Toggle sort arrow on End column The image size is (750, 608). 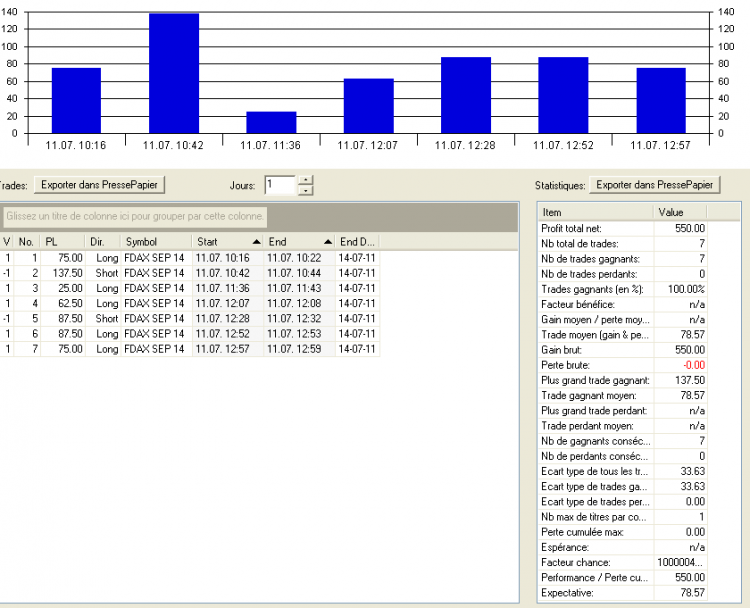click(328, 242)
